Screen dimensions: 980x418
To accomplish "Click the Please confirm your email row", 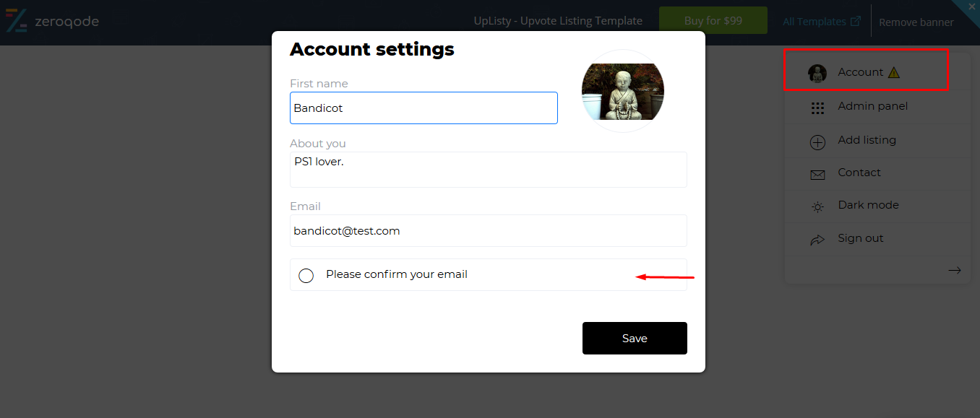I will 489,274.
